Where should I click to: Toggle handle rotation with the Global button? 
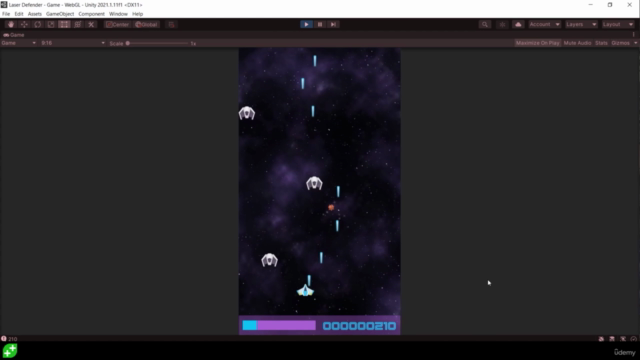pyautogui.click(x=147, y=24)
